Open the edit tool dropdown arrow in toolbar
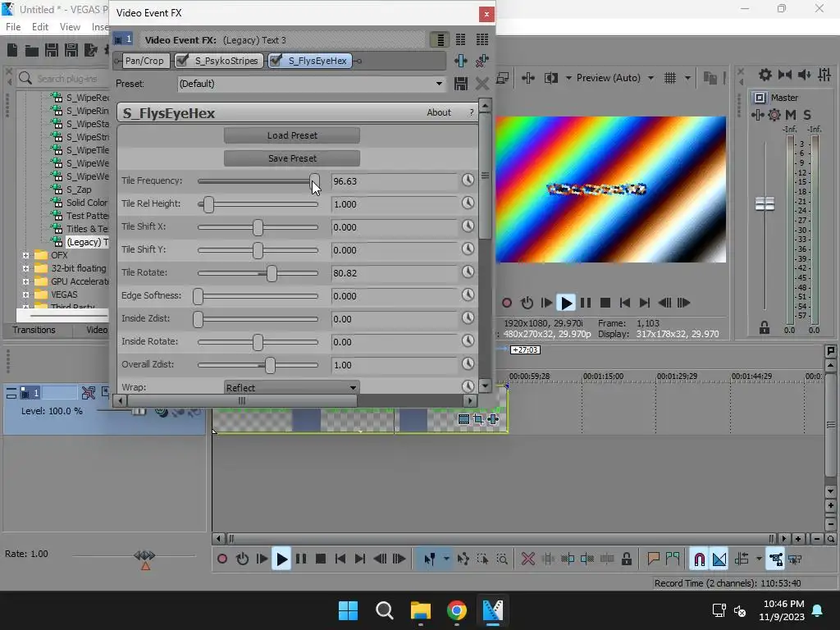 (x=446, y=559)
